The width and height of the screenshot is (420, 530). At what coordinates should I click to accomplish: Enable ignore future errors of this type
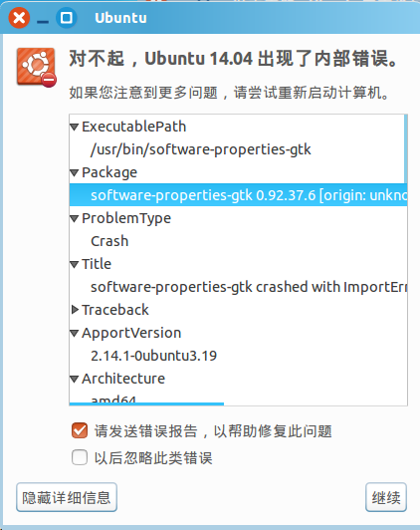pyautogui.click(x=80, y=457)
